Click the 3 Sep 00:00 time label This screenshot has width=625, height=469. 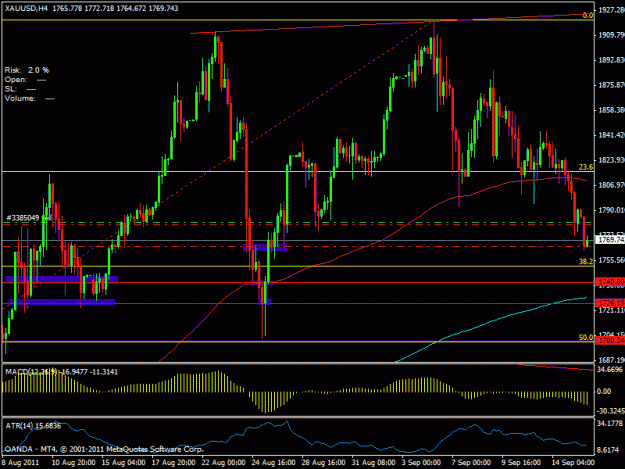pos(421,463)
